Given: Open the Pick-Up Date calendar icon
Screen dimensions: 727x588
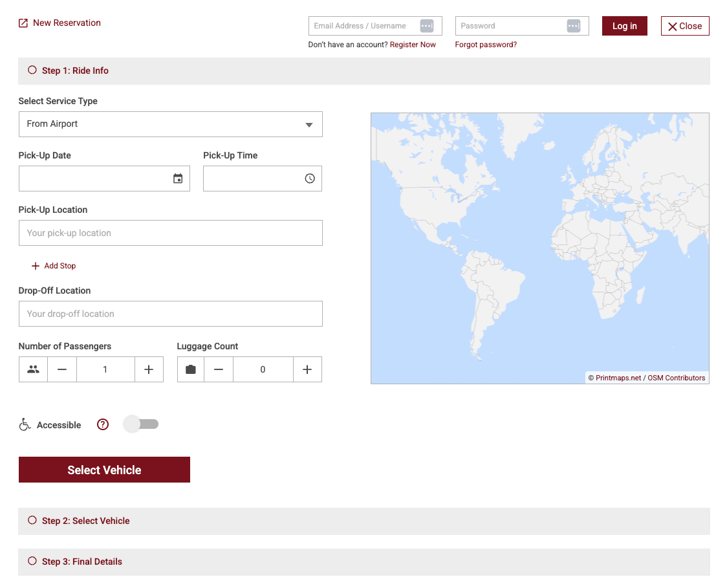Looking at the screenshot, I should coord(178,179).
